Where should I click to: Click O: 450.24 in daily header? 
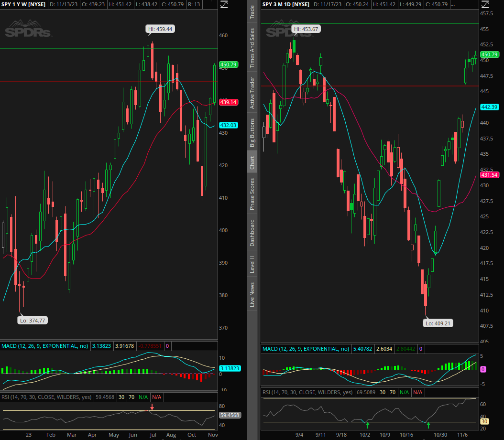357,4
